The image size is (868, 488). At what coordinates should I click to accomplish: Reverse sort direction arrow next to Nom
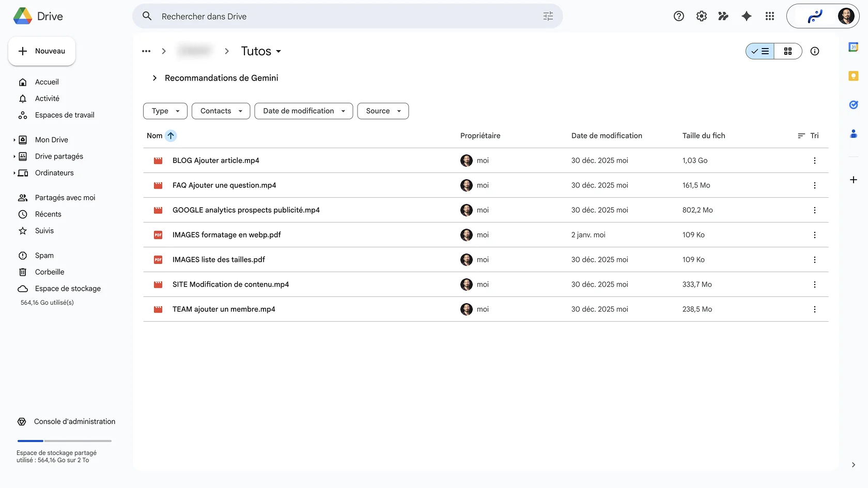click(171, 136)
